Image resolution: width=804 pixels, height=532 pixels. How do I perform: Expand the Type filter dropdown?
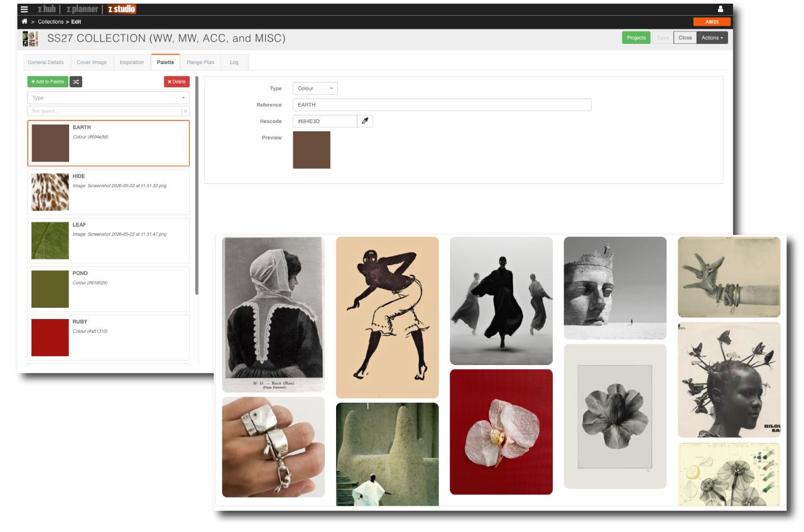(109, 98)
